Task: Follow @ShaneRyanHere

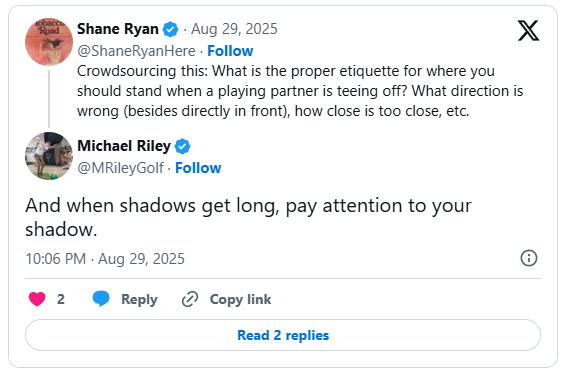Action: pos(230,51)
